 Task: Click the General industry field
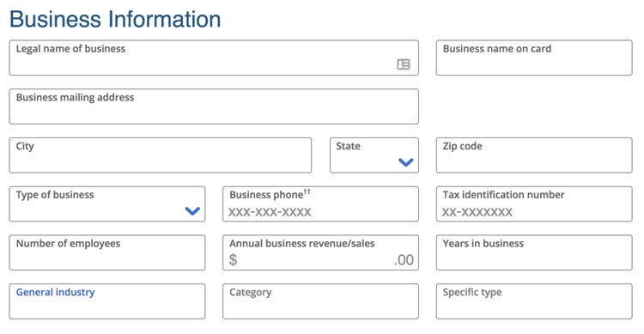107,301
